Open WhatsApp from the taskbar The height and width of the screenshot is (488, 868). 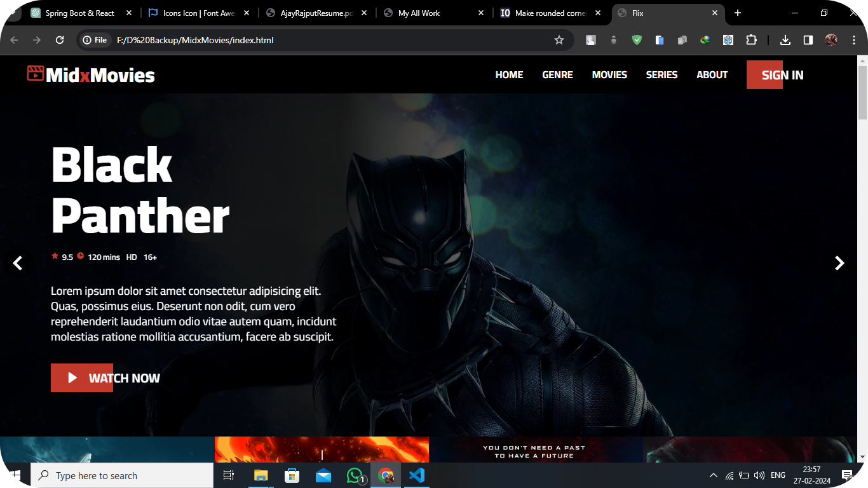tap(355, 475)
